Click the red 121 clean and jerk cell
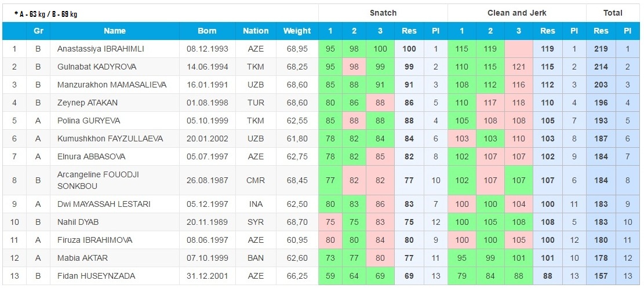 click(518, 67)
